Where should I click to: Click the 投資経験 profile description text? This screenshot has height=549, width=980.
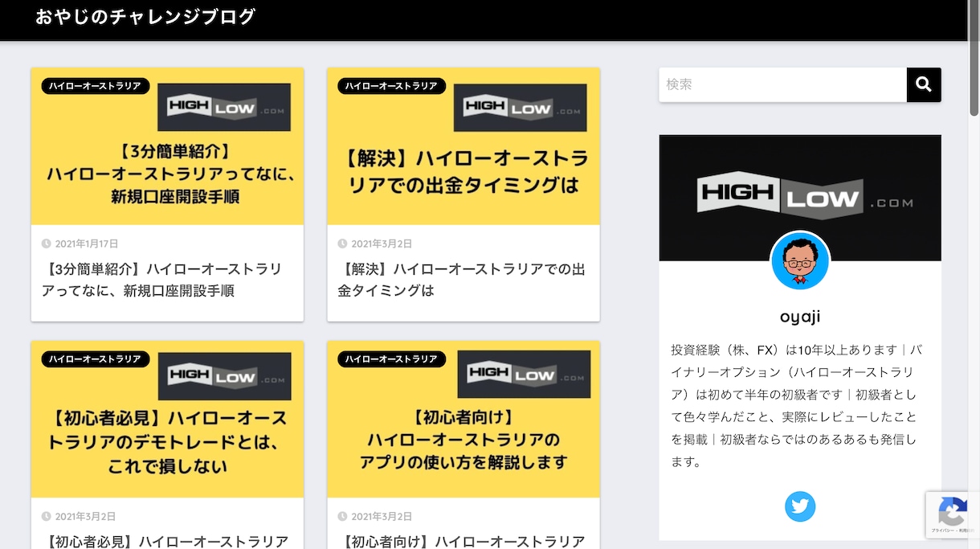coord(797,406)
